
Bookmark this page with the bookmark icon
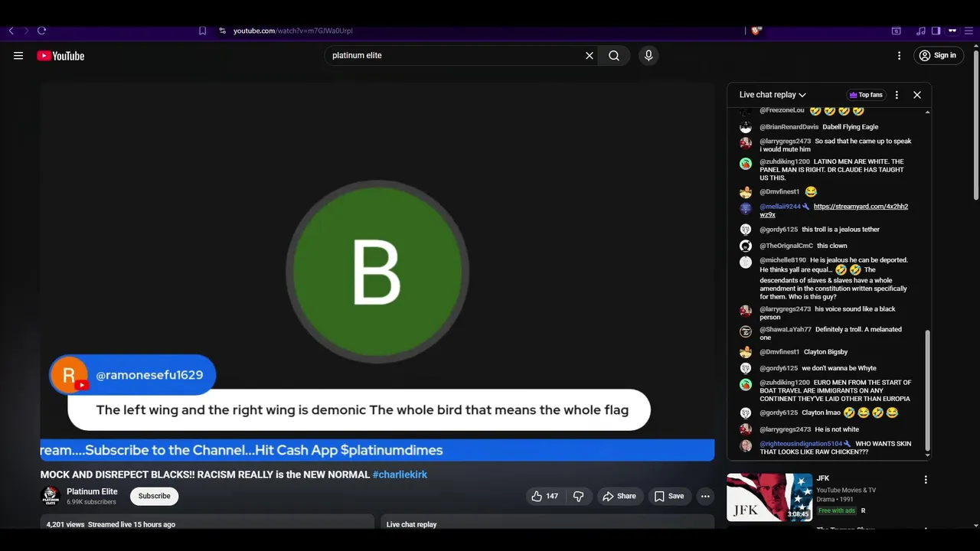tap(202, 31)
